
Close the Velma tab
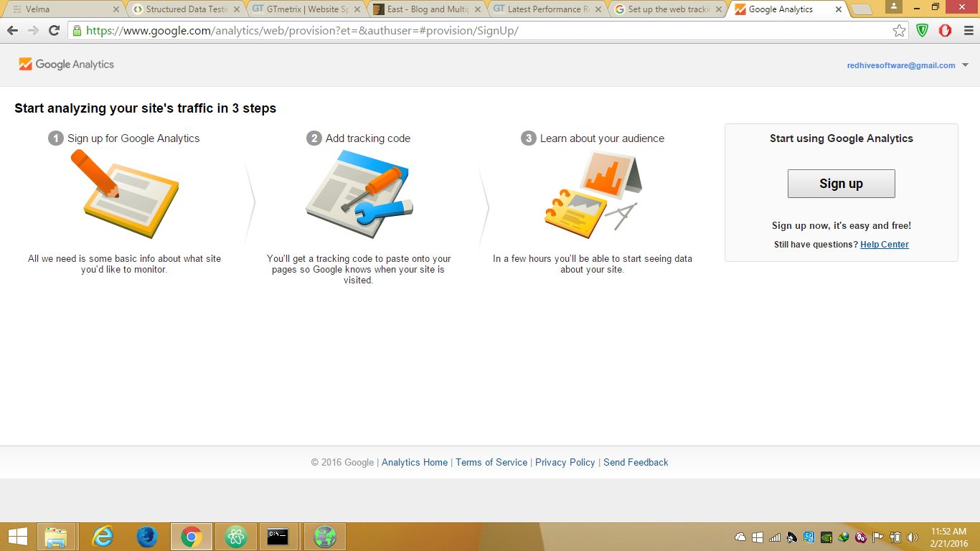[x=116, y=9]
